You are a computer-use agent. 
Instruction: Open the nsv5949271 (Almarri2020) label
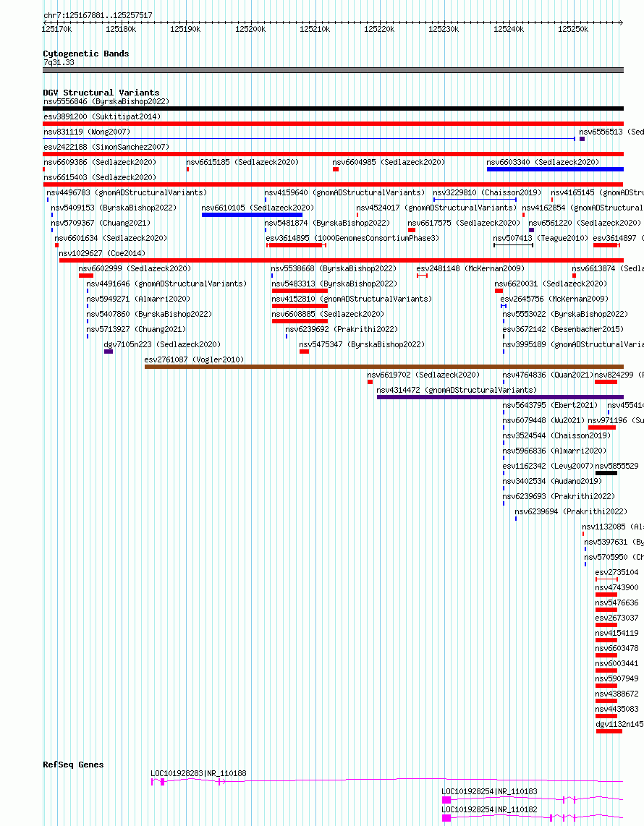pos(139,299)
